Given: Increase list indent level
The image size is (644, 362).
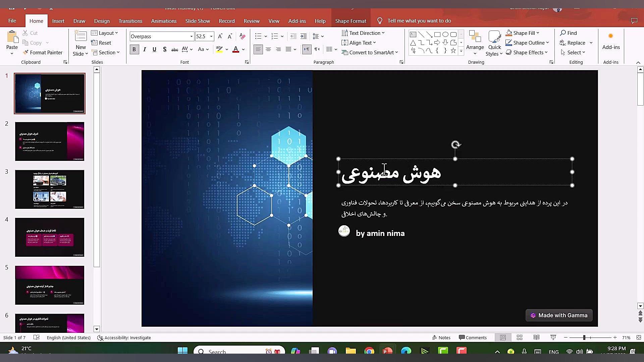Looking at the screenshot, I should (x=304, y=36).
